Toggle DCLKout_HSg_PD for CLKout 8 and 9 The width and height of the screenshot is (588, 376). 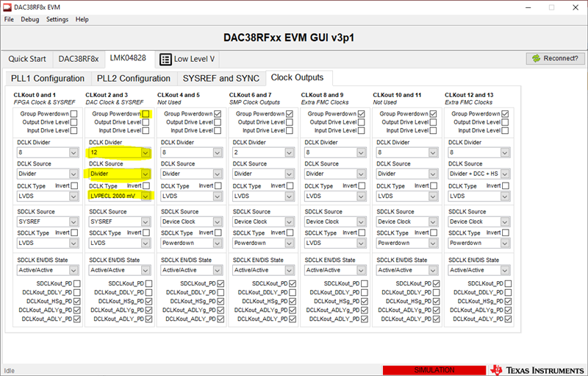pos(365,302)
